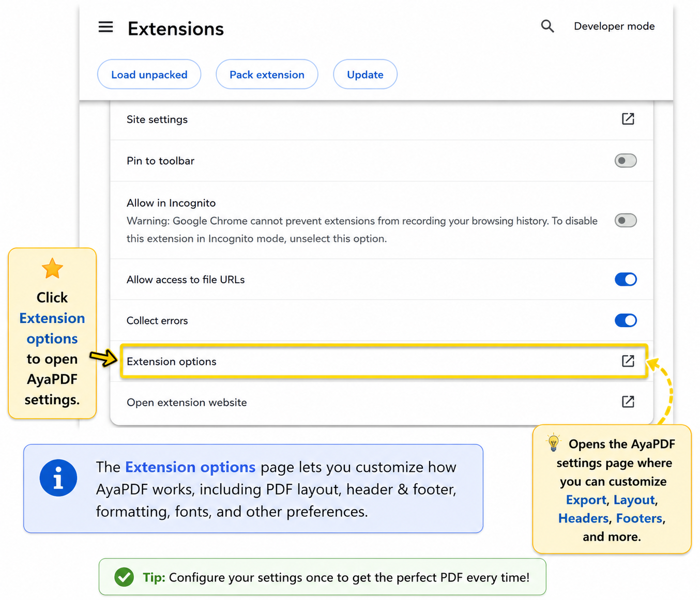Click the Update button

[365, 74]
